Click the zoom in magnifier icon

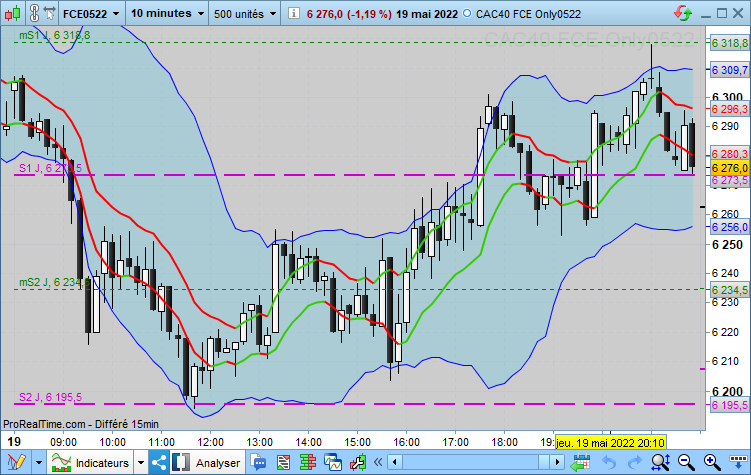coord(712,462)
